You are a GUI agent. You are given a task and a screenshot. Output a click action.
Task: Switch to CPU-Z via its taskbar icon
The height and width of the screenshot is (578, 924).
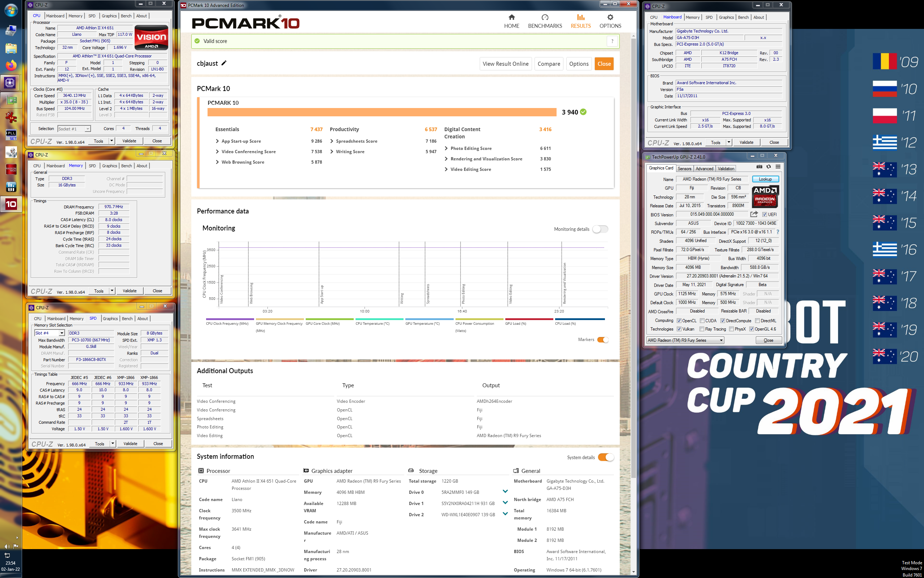tap(10, 83)
